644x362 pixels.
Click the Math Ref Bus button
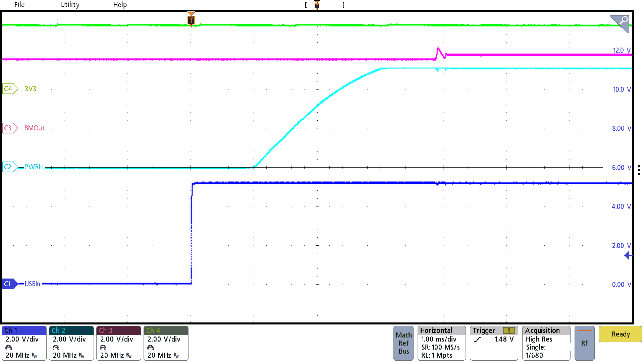coord(403,343)
